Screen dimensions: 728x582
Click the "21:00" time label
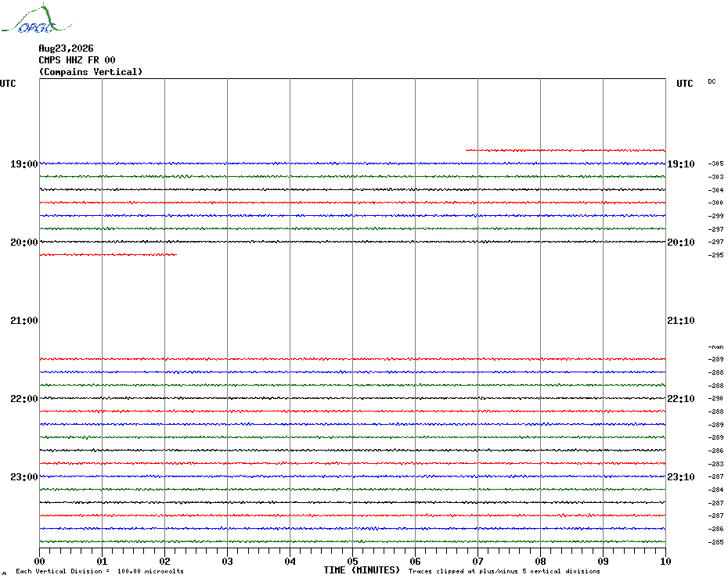click(24, 321)
